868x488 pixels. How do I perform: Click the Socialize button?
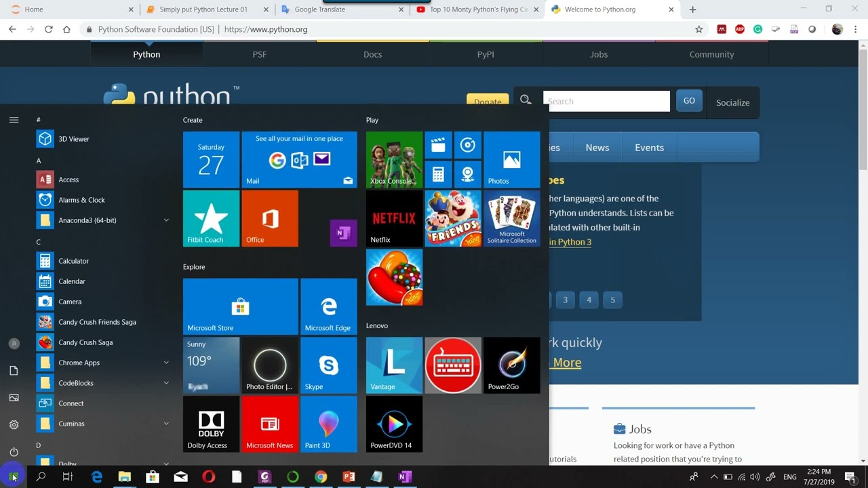pos(732,102)
